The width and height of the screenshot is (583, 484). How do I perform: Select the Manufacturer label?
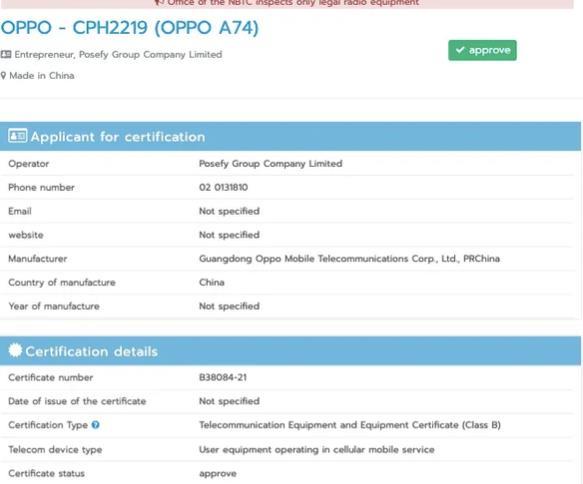(38, 259)
